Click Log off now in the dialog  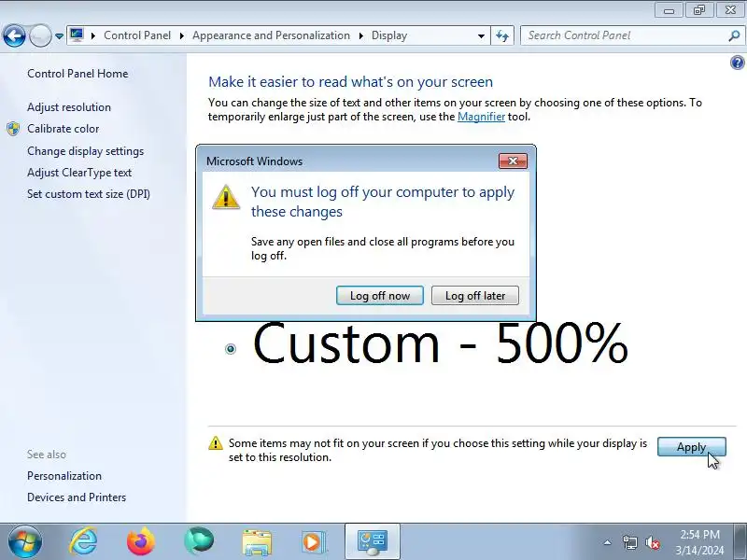380,296
